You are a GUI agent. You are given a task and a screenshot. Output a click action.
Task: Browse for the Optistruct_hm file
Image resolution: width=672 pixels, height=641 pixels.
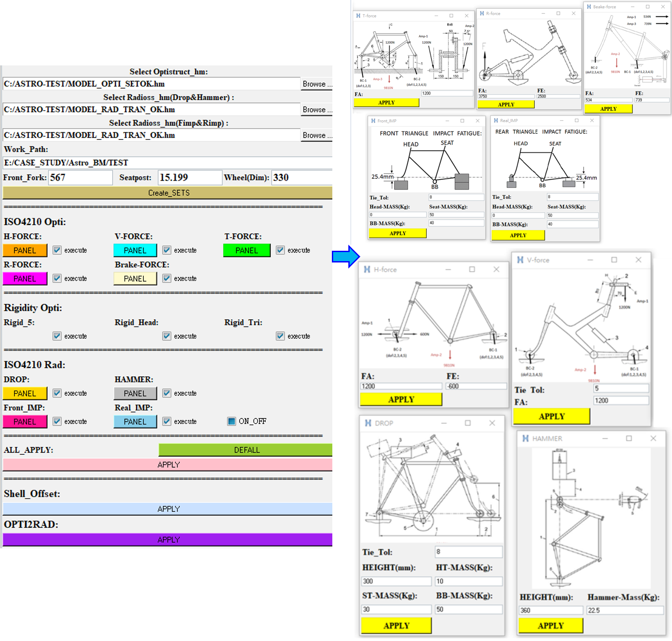316,84
